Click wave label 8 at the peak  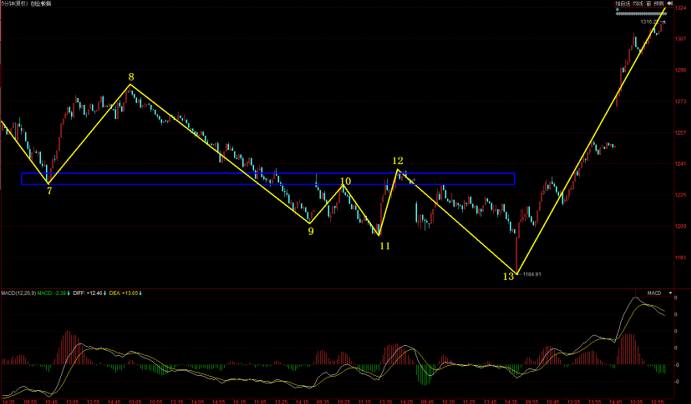tap(131, 76)
